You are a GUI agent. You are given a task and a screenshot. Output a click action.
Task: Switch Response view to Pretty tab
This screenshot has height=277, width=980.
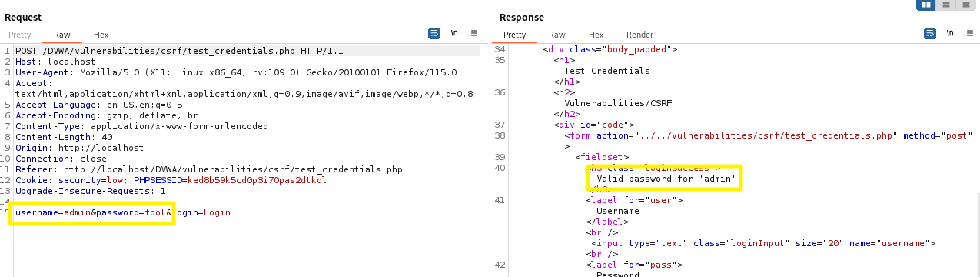(x=515, y=35)
